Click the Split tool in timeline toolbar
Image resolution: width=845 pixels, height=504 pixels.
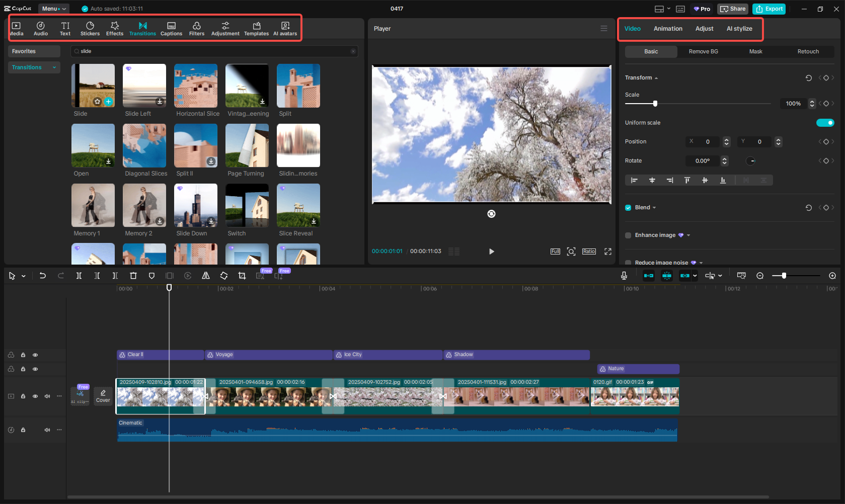point(79,276)
